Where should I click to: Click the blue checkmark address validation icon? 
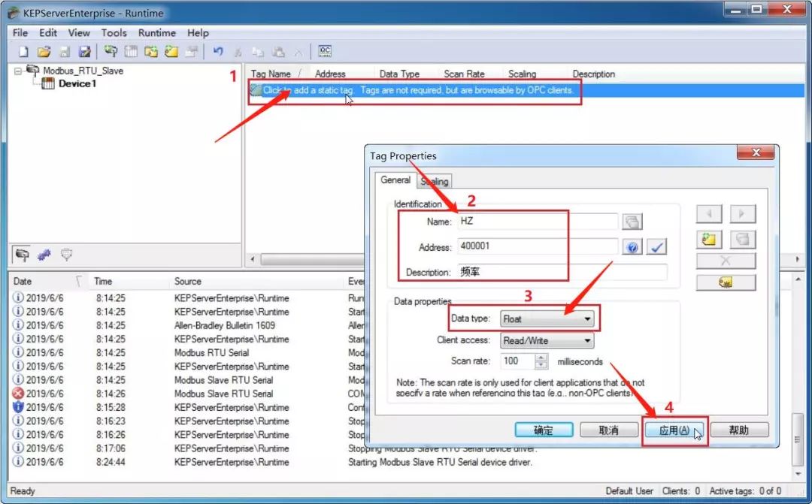coord(656,247)
